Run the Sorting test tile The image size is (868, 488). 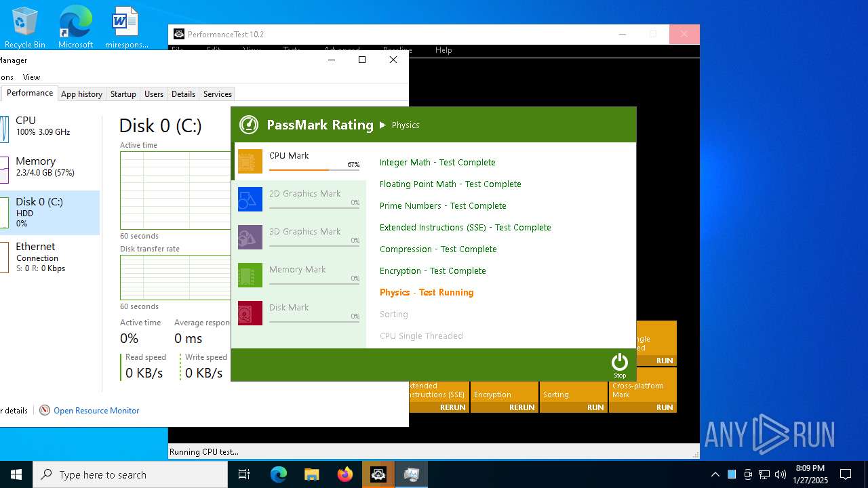click(x=573, y=396)
